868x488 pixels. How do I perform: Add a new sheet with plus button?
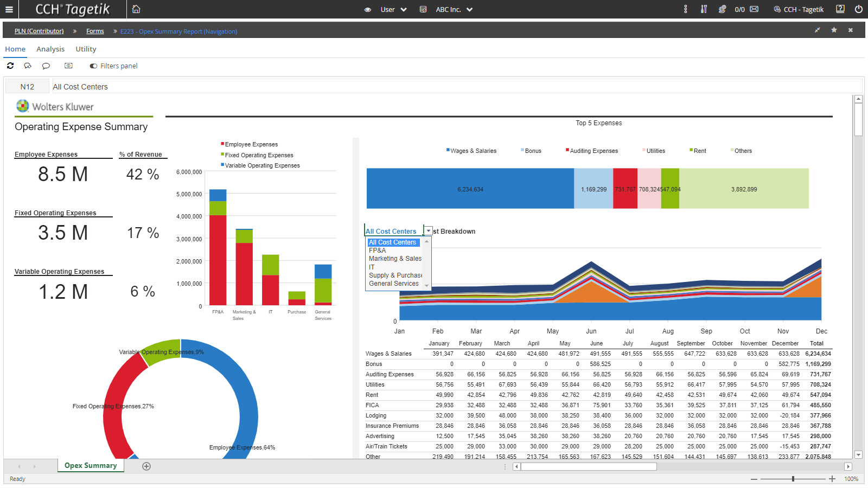[146, 466]
